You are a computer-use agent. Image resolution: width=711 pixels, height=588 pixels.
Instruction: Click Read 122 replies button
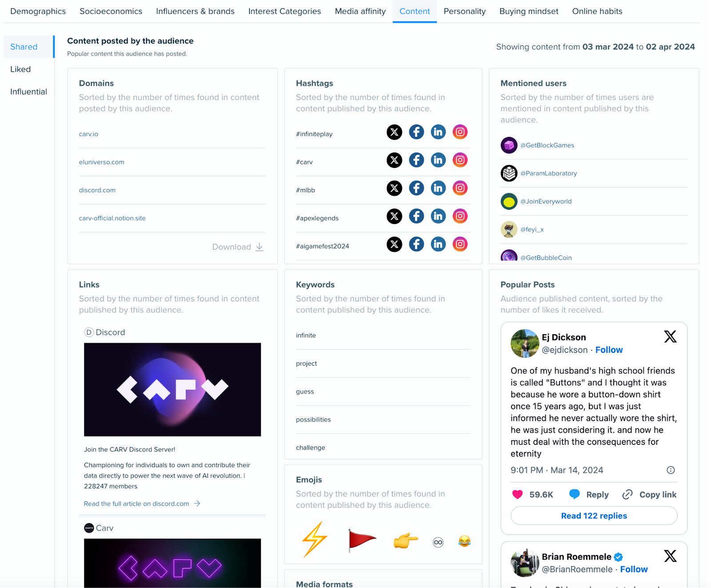click(594, 516)
